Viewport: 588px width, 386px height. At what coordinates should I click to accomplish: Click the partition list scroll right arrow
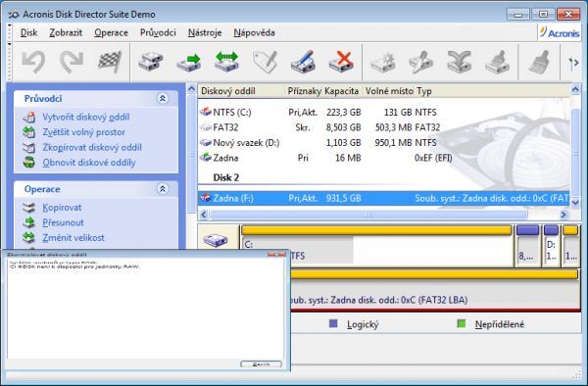563,215
